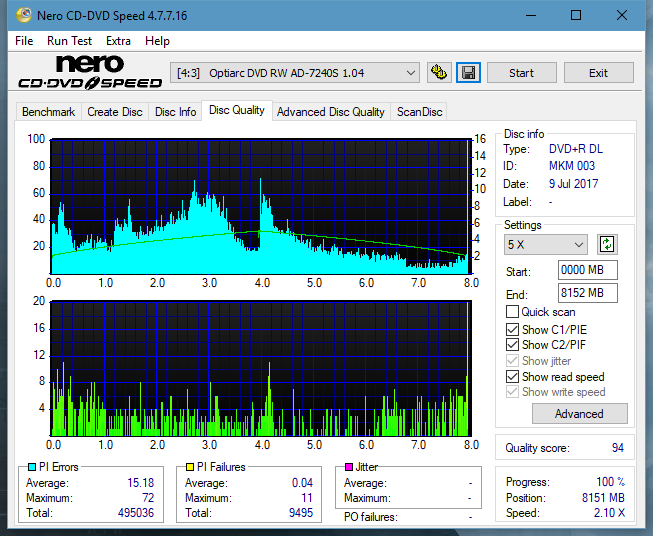
Task: Minimize the Nero CD-DVD Speed window
Action: coord(531,15)
